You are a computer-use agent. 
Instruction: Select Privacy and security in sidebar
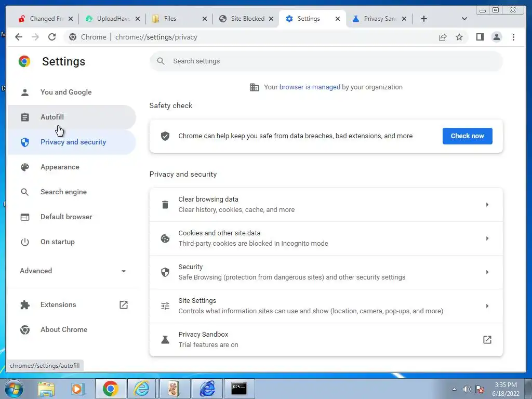pos(71,142)
